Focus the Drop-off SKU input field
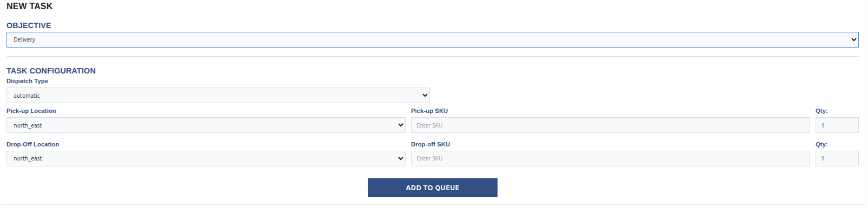 click(610, 158)
